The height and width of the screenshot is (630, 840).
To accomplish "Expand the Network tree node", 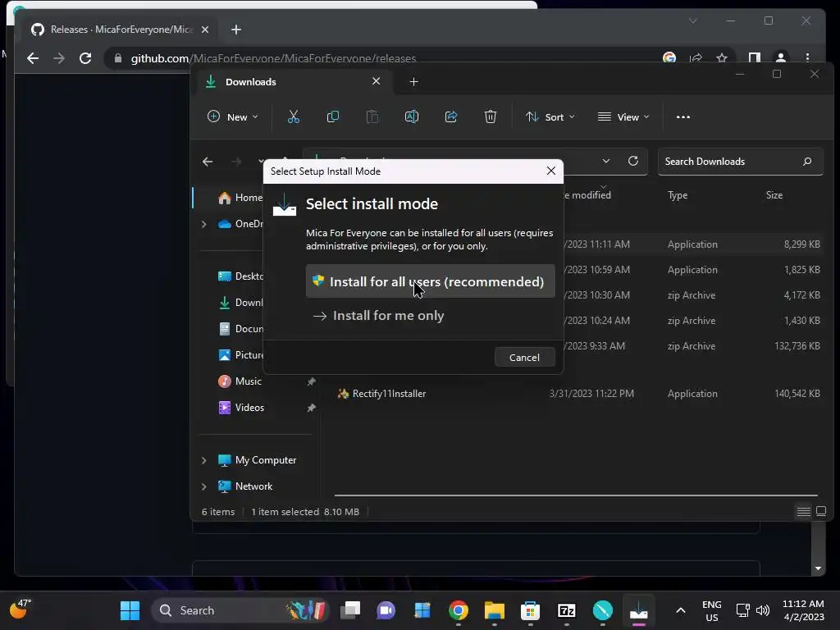I will pos(204,486).
